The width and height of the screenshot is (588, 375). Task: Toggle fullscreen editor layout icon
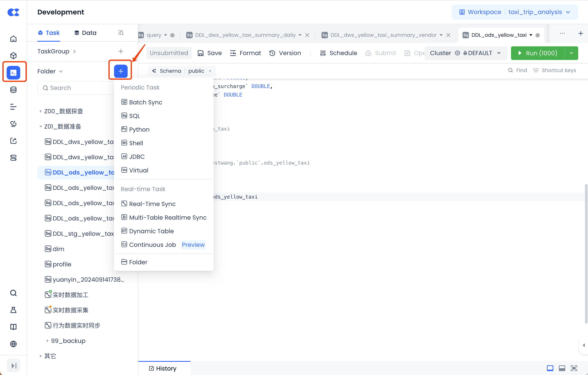click(574, 368)
